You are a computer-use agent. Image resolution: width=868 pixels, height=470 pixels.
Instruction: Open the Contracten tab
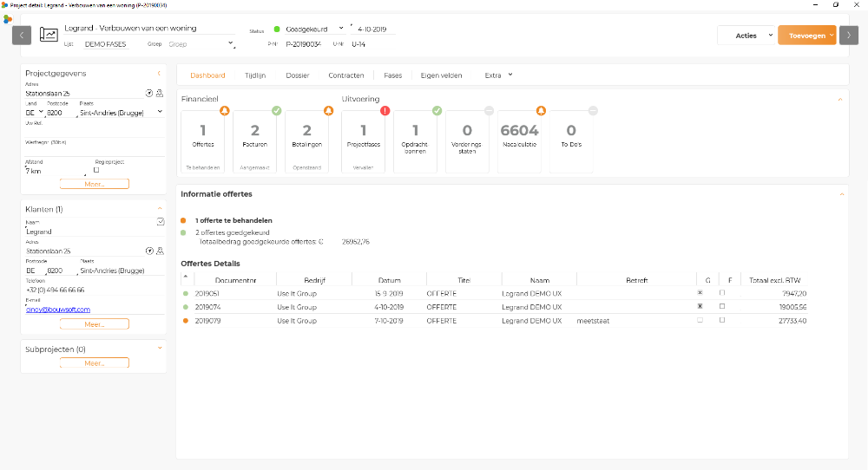[x=346, y=75]
